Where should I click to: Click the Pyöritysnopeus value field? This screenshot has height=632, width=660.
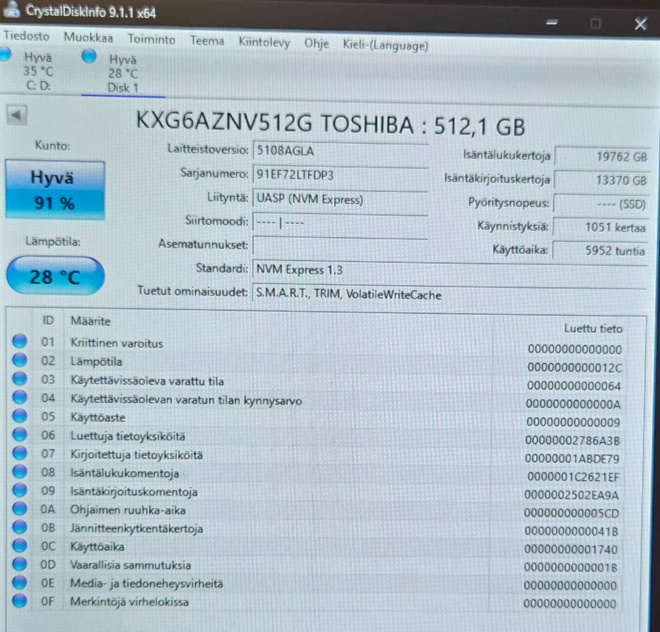[601, 204]
